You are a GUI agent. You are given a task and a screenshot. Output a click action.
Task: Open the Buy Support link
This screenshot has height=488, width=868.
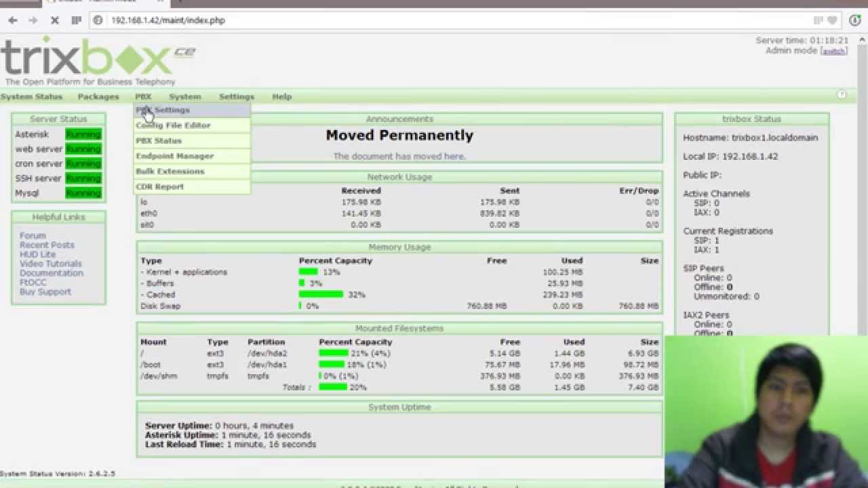pos(45,292)
